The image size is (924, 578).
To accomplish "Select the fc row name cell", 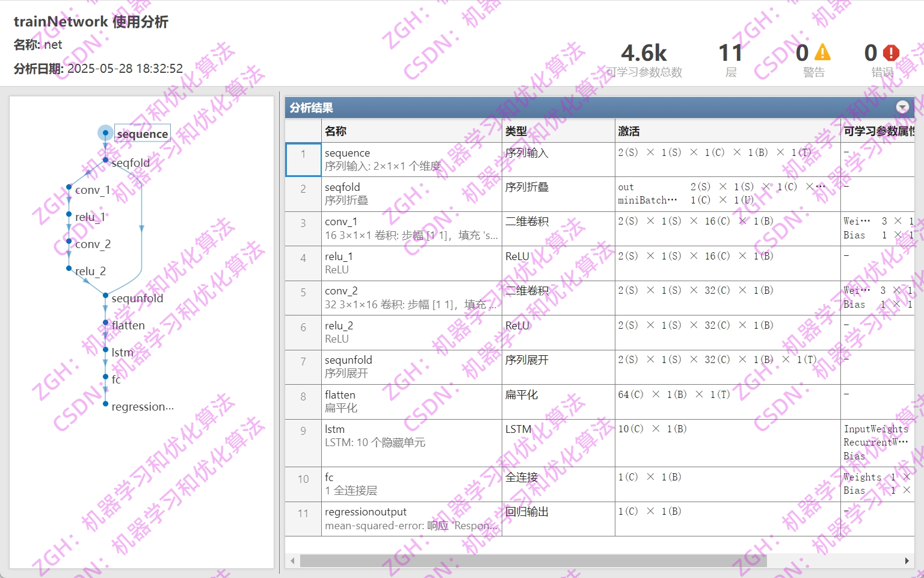I will [411, 484].
